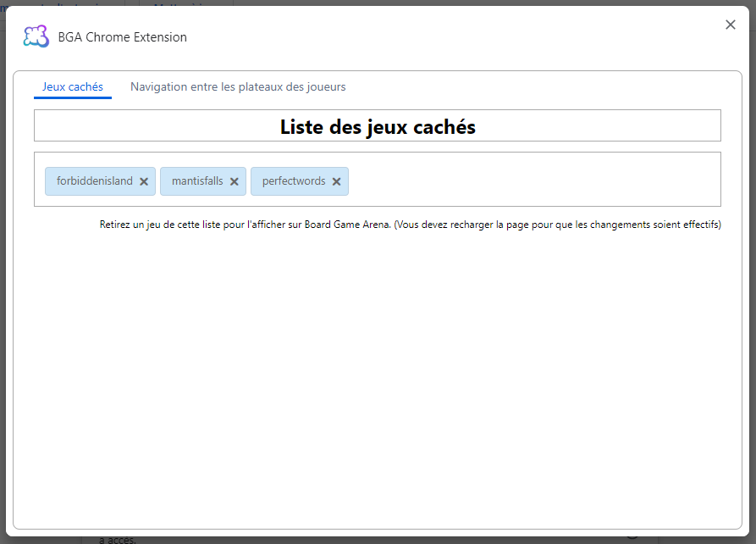Click the perfectwords game tag text
This screenshot has width=756, height=544.
[294, 181]
